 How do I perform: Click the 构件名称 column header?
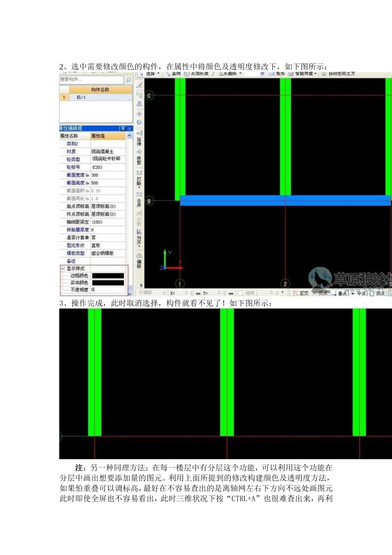pos(100,90)
